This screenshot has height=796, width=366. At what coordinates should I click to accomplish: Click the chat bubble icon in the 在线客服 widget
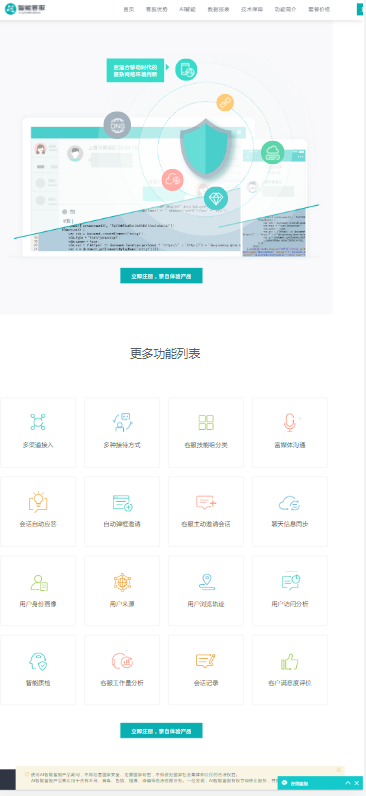tap(285, 783)
